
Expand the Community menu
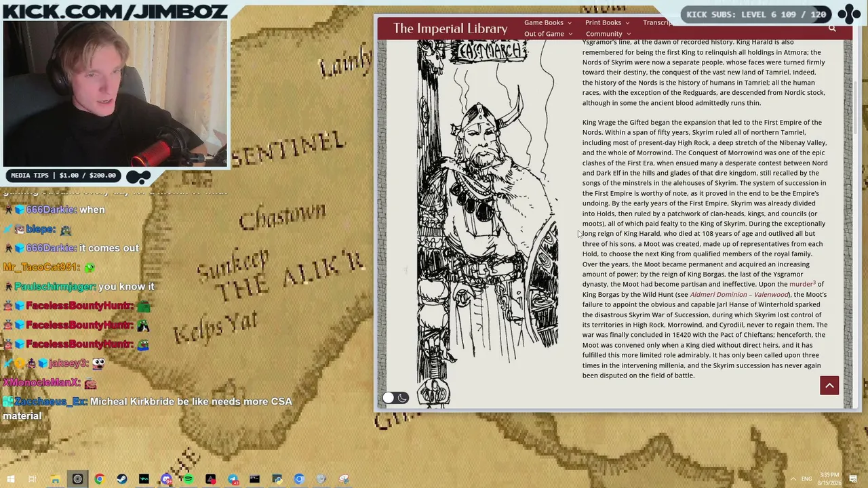point(608,34)
